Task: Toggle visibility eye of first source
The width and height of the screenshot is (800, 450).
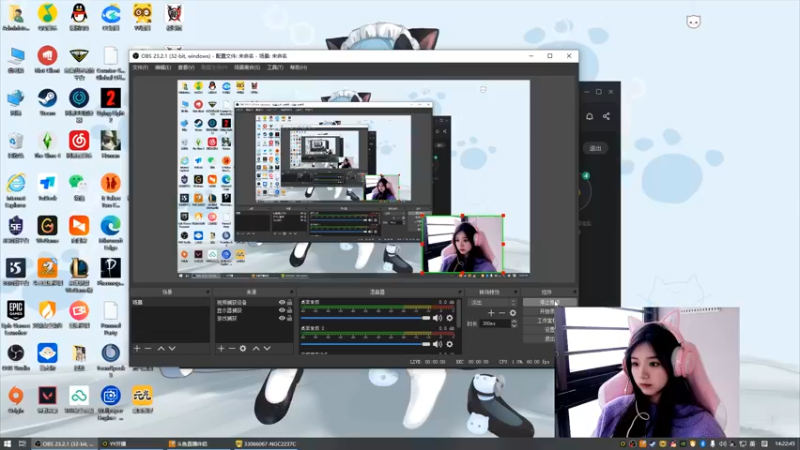Action: (x=282, y=302)
